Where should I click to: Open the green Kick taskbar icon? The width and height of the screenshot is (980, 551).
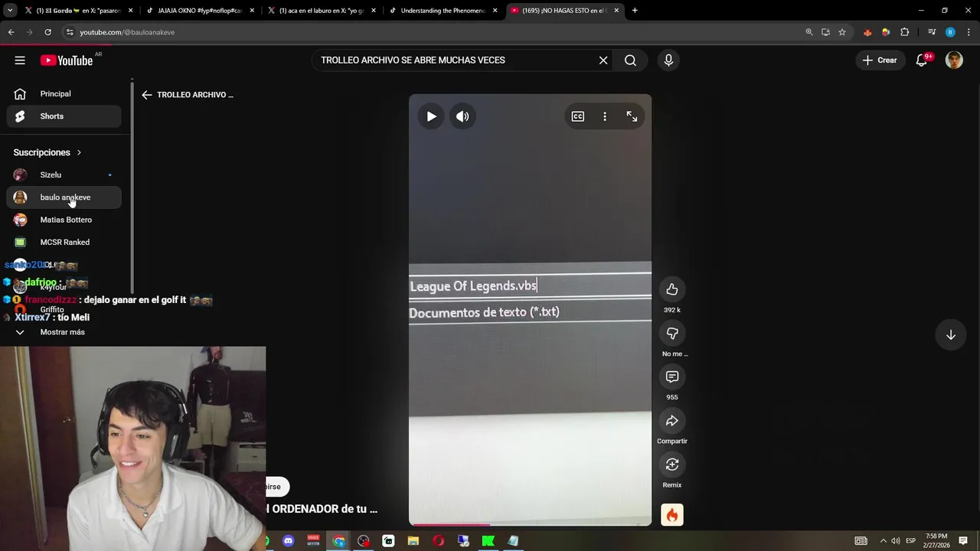488,541
